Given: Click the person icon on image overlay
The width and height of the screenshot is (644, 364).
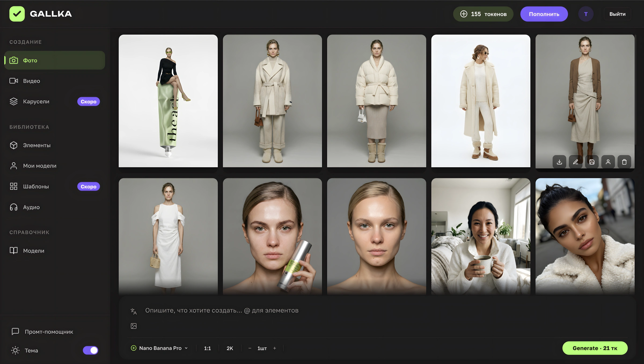Looking at the screenshot, I should click(x=608, y=162).
